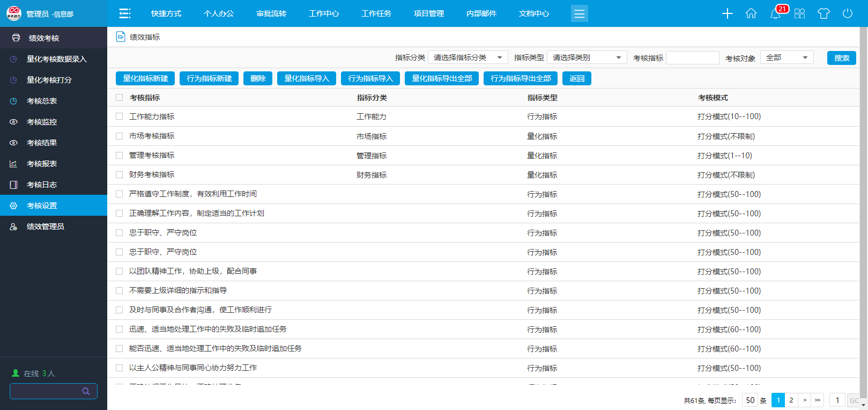Viewport: 868px width, 410px height.
Task: Click the 考核指标 search input field
Action: coord(692,57)
